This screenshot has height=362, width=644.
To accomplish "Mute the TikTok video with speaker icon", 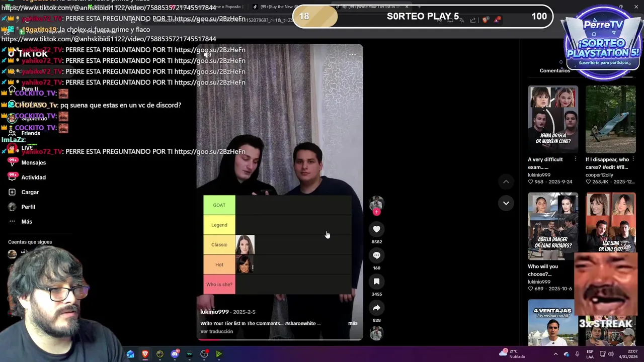I will pos(207,54).
